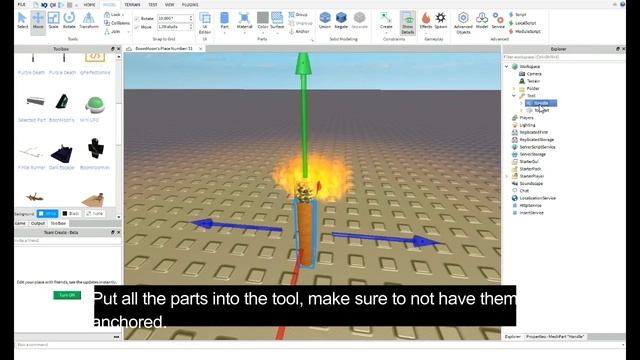Collapse the Workspace node in Explorer
640x360 pixels.
coord(507,67)
